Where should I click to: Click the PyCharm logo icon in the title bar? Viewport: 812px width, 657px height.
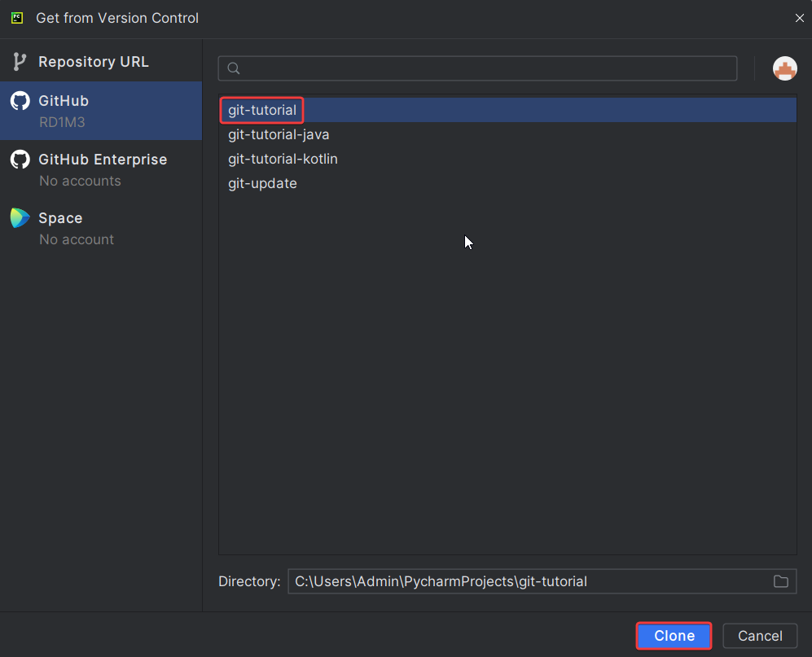(x=17, y=18)
